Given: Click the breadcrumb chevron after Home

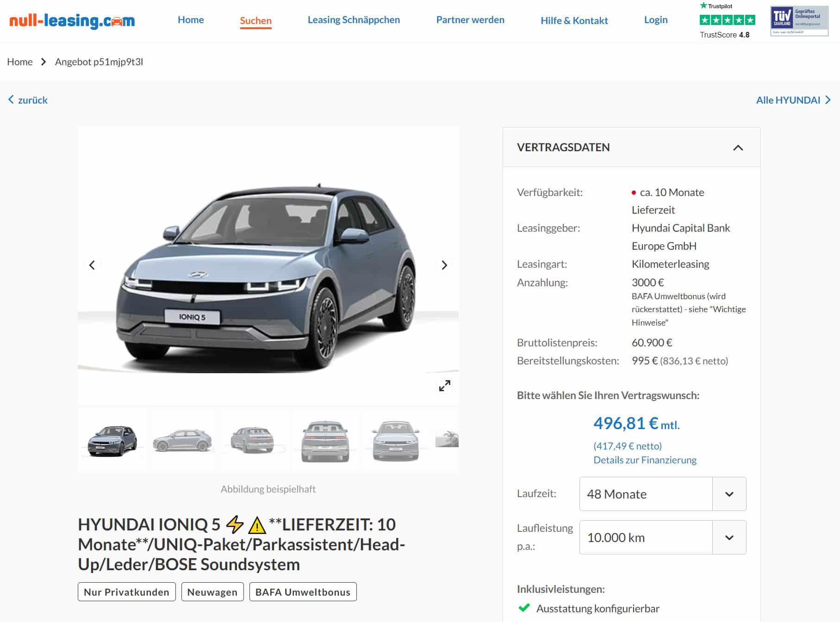Looking at the screenshot, I should (44, 62).
